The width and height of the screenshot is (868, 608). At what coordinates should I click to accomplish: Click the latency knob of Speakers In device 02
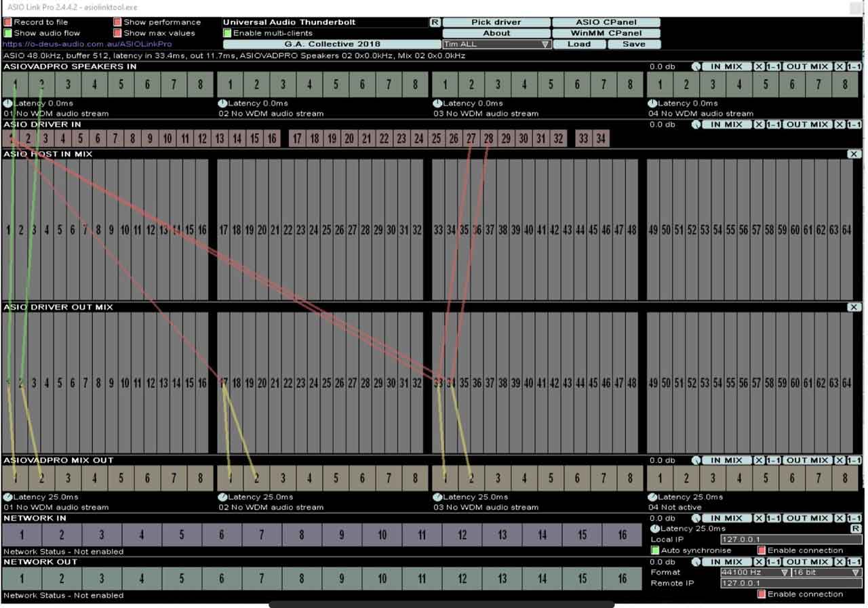[222, 104]
